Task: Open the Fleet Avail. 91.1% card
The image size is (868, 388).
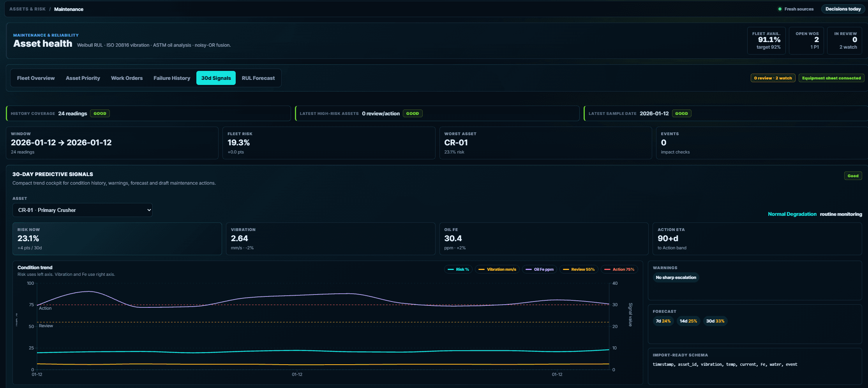Action: click(x=766, y=41)
